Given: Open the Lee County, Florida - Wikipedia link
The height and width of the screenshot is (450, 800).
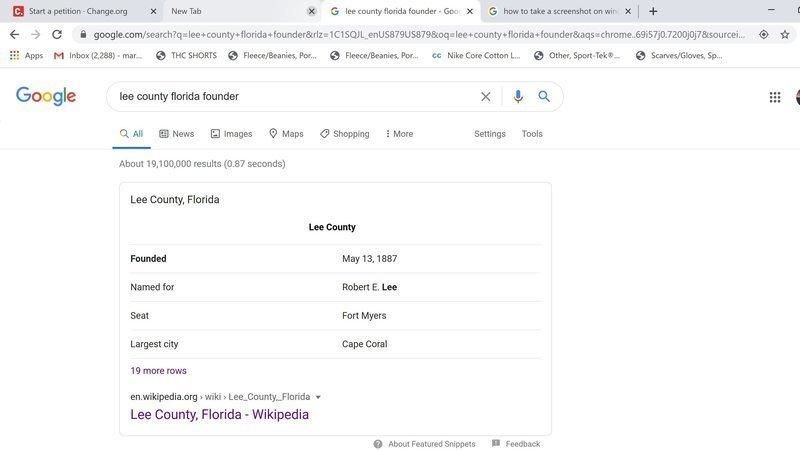Looking at the screenshot, I should (x=219, y=415).
